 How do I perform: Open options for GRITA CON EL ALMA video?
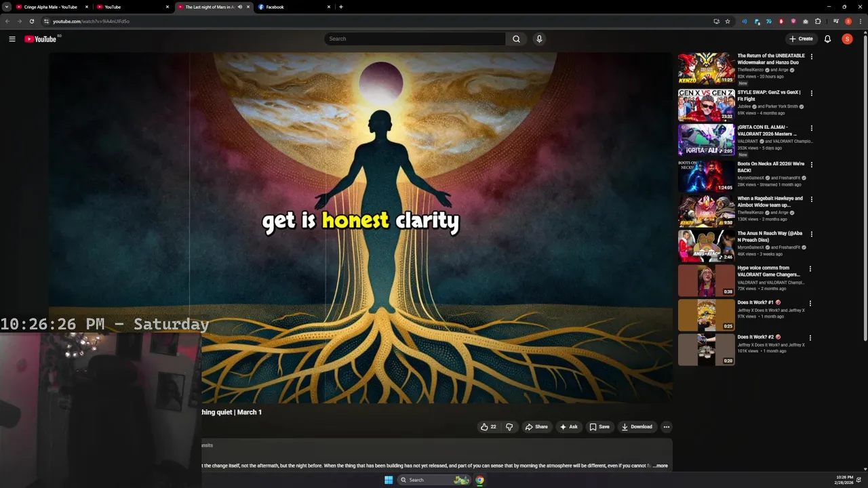[x=811, y=128]
